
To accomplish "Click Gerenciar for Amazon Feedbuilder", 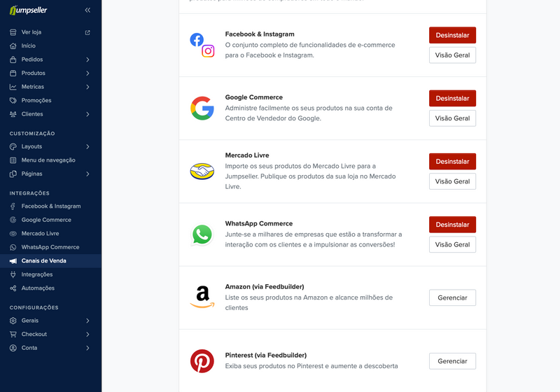I will pos(452,297).
